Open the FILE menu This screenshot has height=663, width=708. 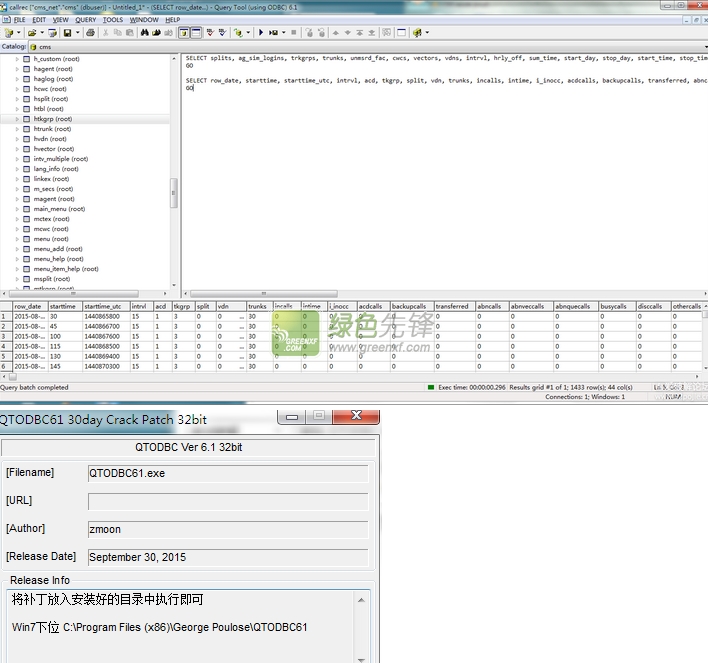19,20
